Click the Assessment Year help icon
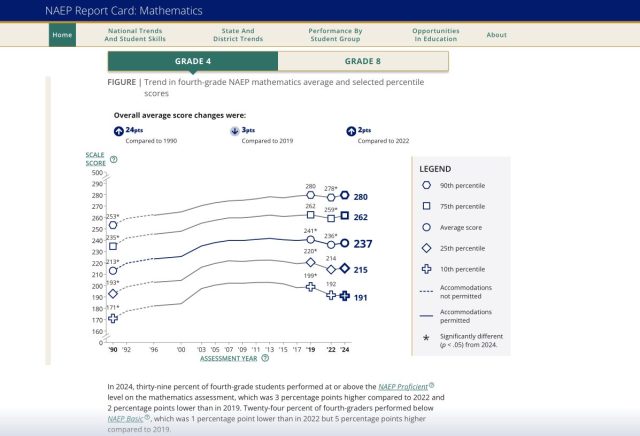Viewport: 640px width, 436px height. (x=264, y=357)
